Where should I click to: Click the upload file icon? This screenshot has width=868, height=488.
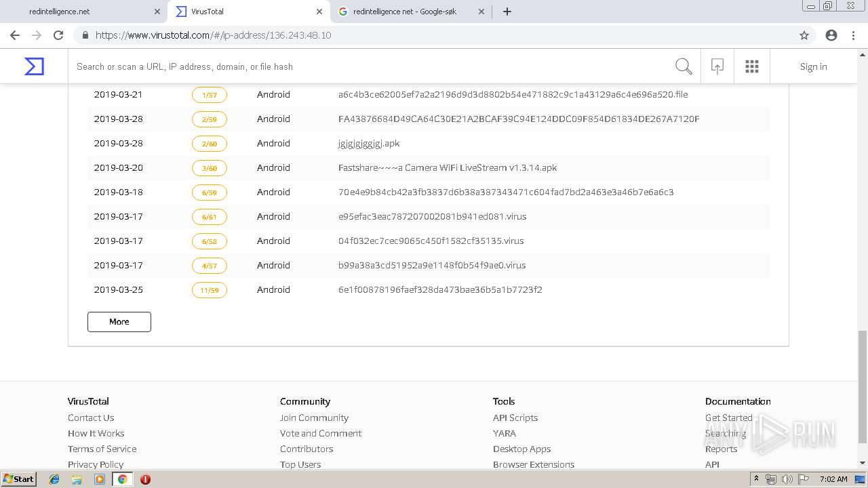pyautogui.click(x=717, y=66)
